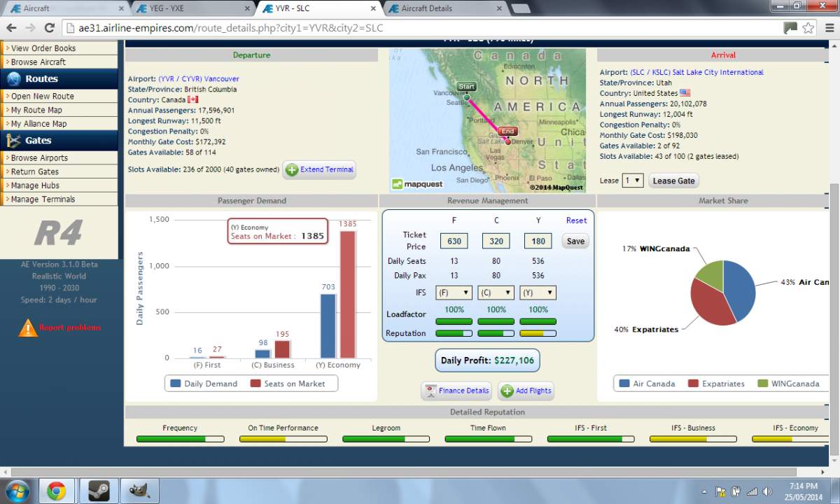Open the Windows Start menu

(16, 491)
